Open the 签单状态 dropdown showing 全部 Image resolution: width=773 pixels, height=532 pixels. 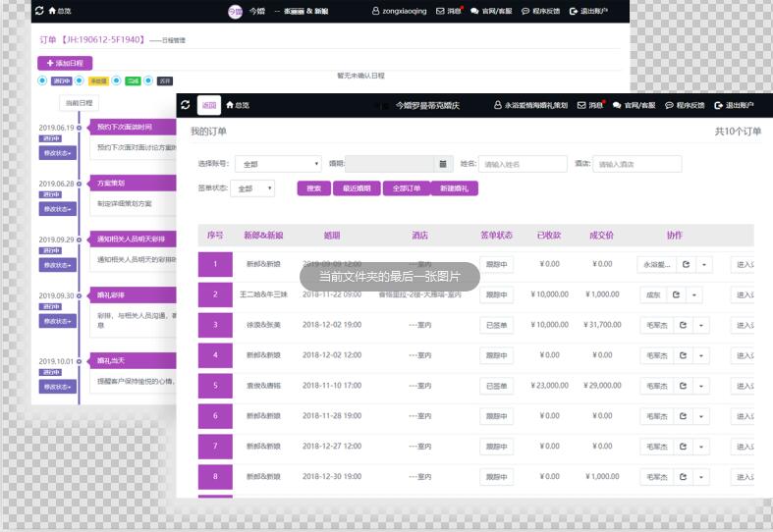[x=252, y=188]
